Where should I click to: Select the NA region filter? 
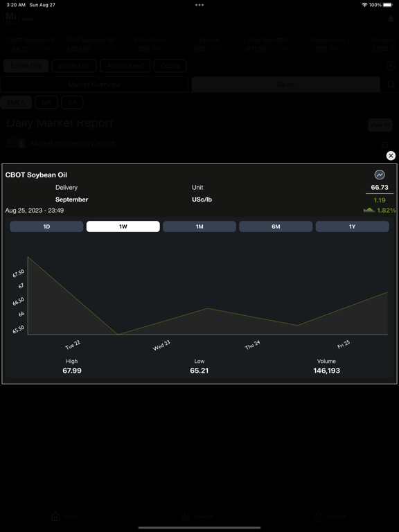click(46, 102)
